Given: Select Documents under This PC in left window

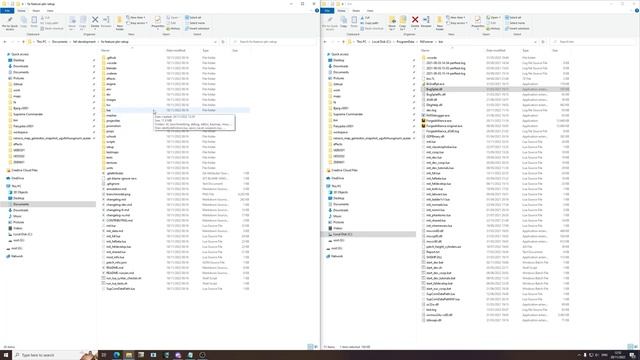Looking at the screenshot, I should 21,204.
